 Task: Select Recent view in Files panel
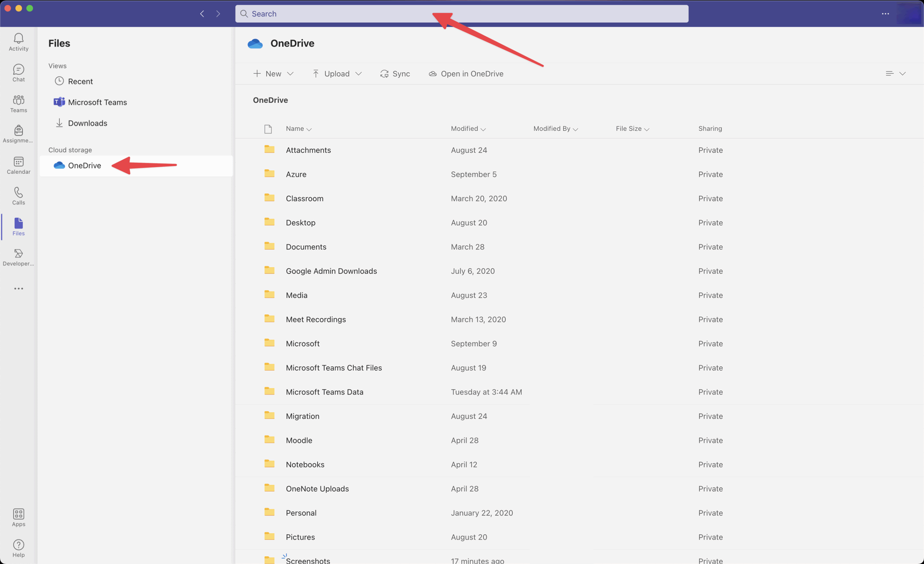coord(80,82)
